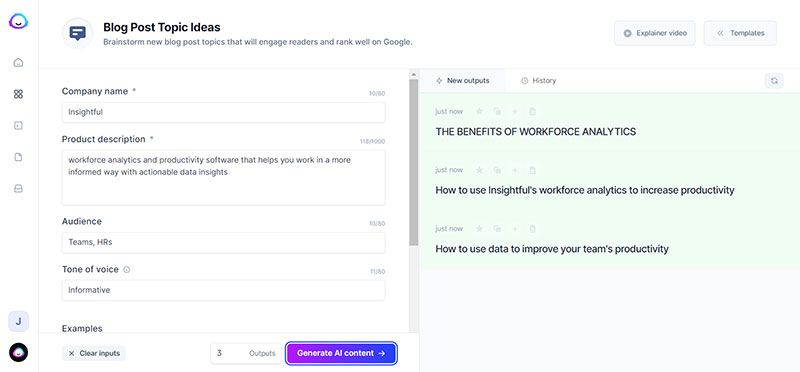Click the Blog Post Topic Ideas template icon

click(x=78, y=33)
